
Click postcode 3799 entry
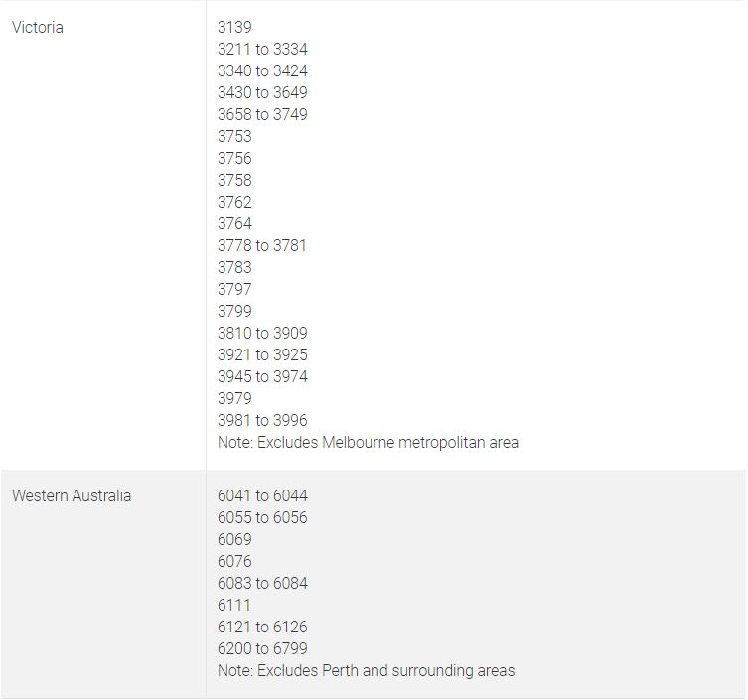(x=234, y=311)
